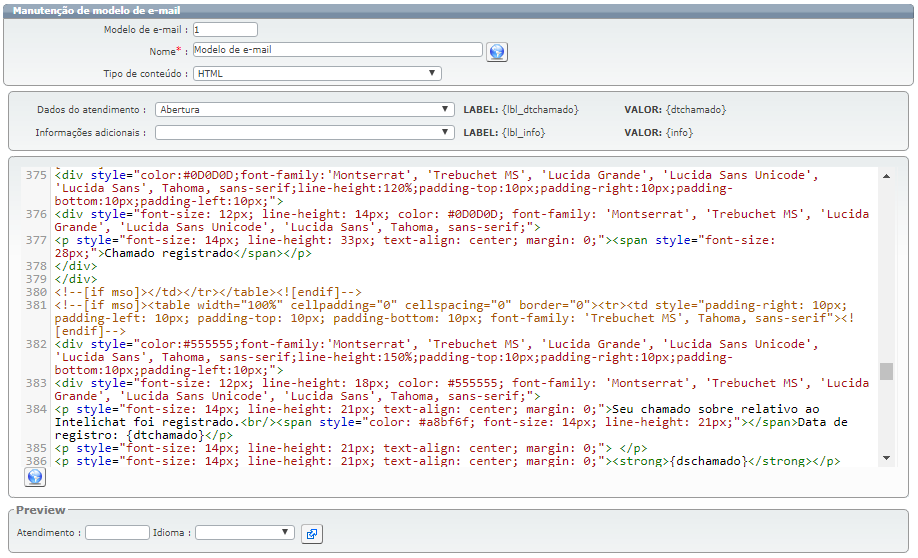Click line 378 closing div tag
The height and width of the screenshot is (558, 918).
[x=76, y=266]
